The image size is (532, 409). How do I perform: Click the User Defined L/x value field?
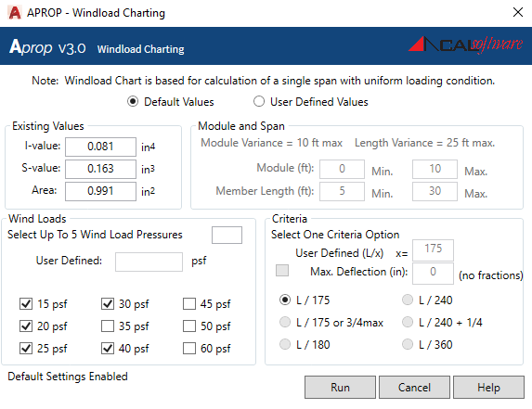[433, 250]
